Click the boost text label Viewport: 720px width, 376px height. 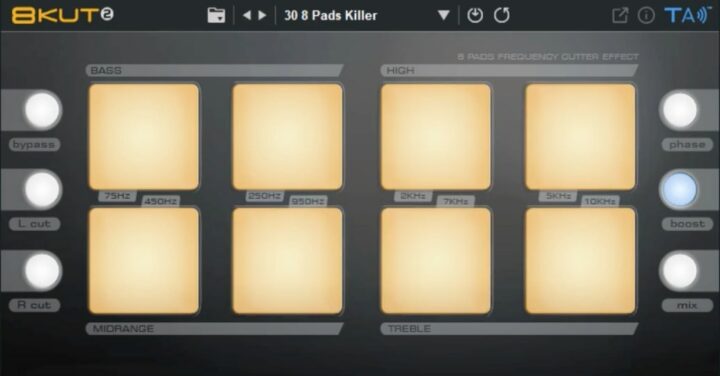point(687,224)
